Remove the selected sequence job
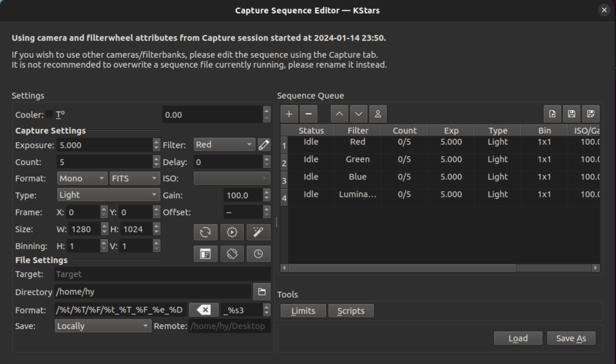The height and width of the screenshot is (364, 616). coord(309,114)
